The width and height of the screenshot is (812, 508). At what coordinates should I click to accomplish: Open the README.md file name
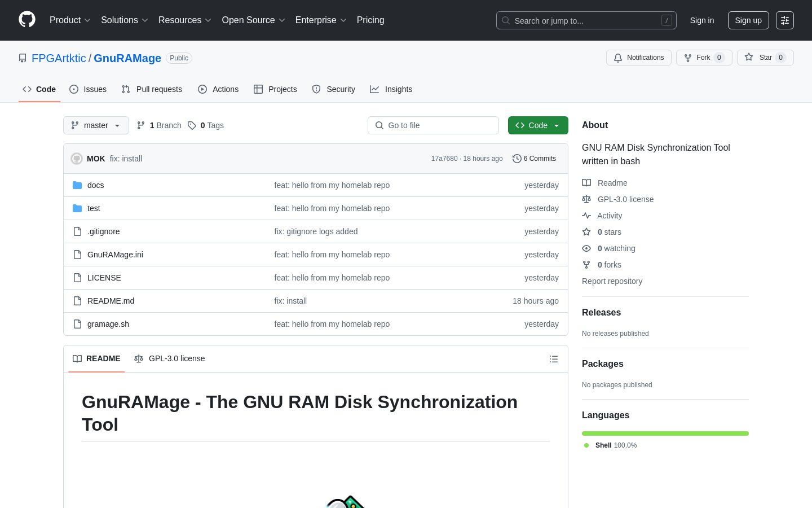tap(111, 301)
